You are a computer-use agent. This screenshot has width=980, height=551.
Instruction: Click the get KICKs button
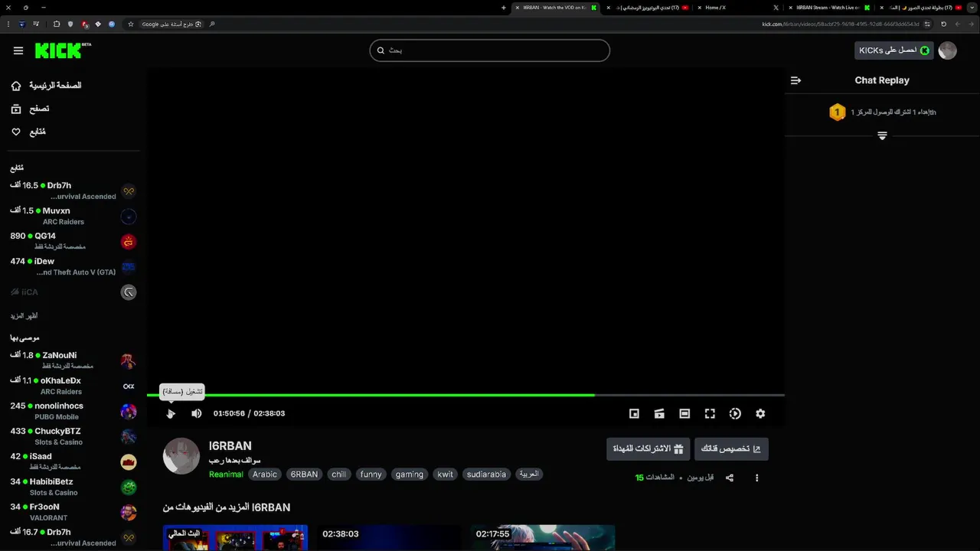pos(894,51)
